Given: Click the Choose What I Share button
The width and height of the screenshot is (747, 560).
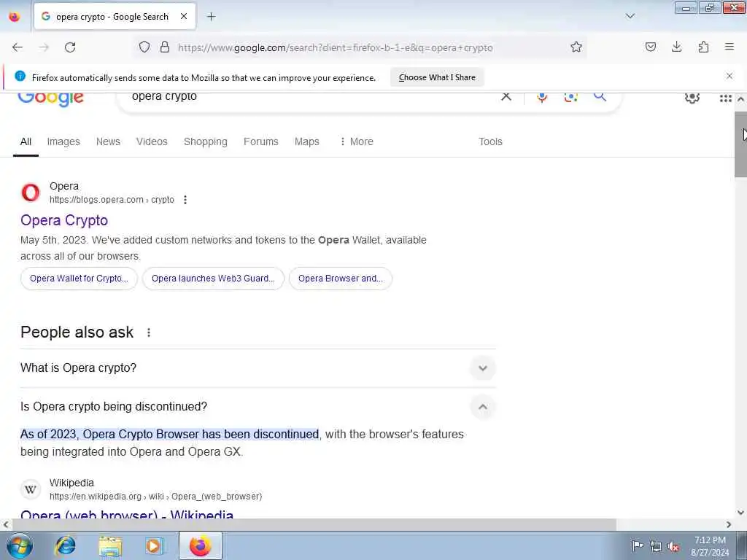Looking at the screenshot, I should 437,77.
